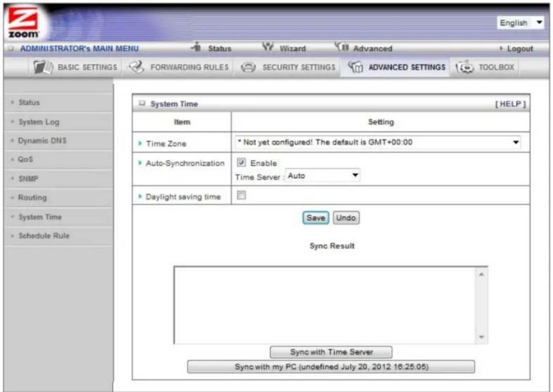The width and height of the screenshot is (553, 392).
Task: Click the Forwarding Rules icon
Action: [136, 67]
